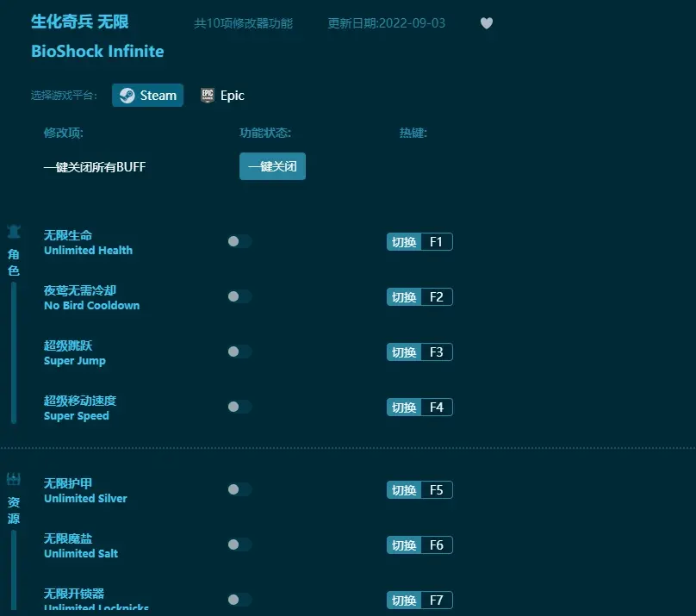Image resolution: width=696 pixels, height=616 pixels.
Task: Click the Unlimited Salt label
Action: click(81, 553)
